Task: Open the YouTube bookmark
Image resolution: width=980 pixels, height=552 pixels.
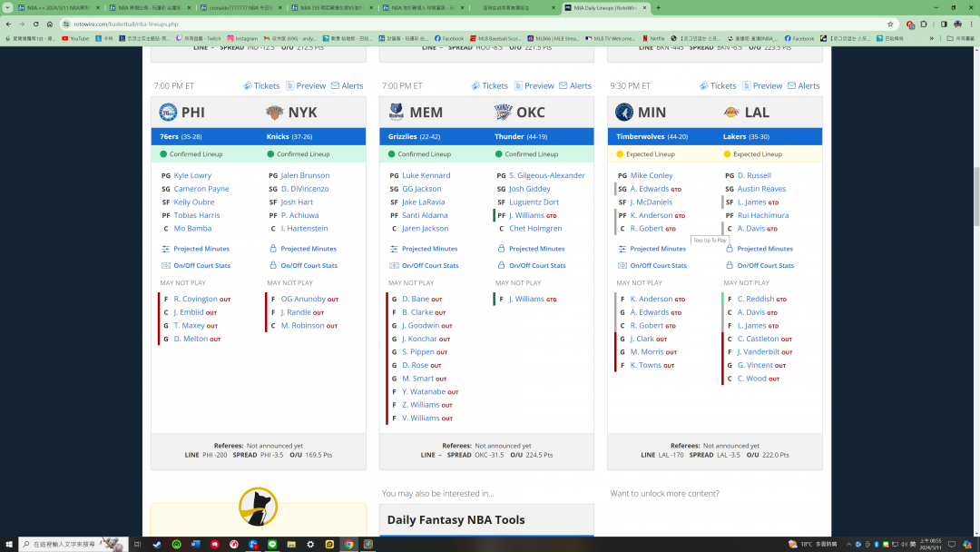Action: point(75,38)
